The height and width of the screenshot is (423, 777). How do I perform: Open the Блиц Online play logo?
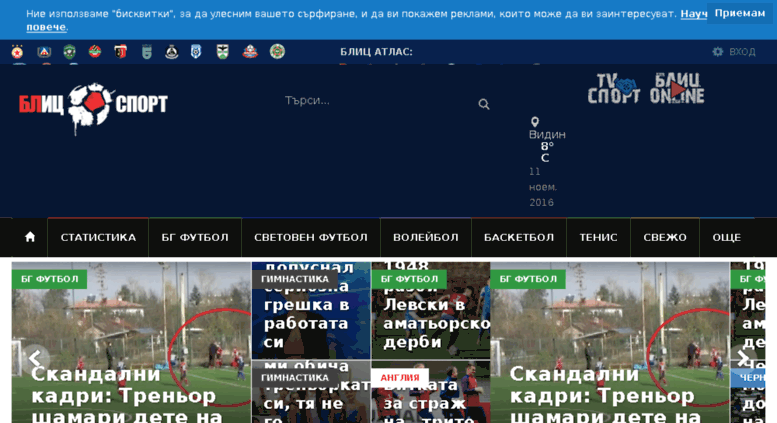tap(677, 89)
